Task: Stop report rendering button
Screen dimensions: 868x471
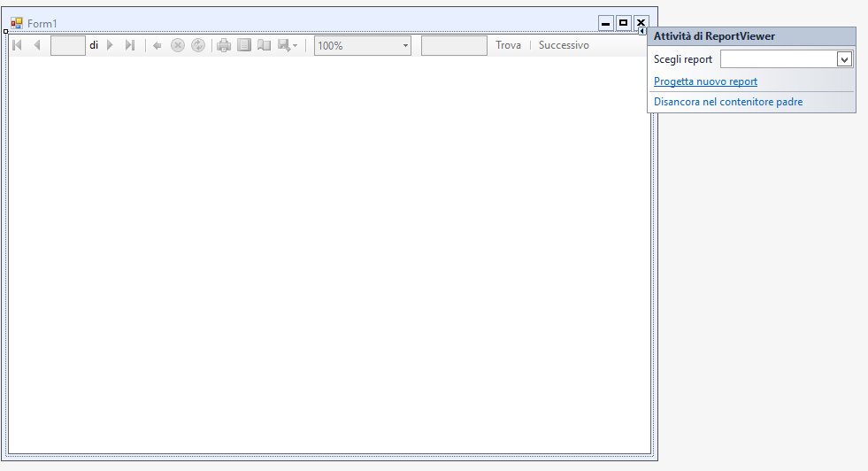Action: 178,45
